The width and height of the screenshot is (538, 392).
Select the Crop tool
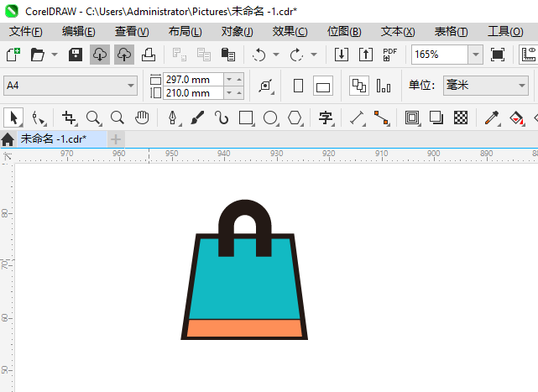tap(70, 118)
